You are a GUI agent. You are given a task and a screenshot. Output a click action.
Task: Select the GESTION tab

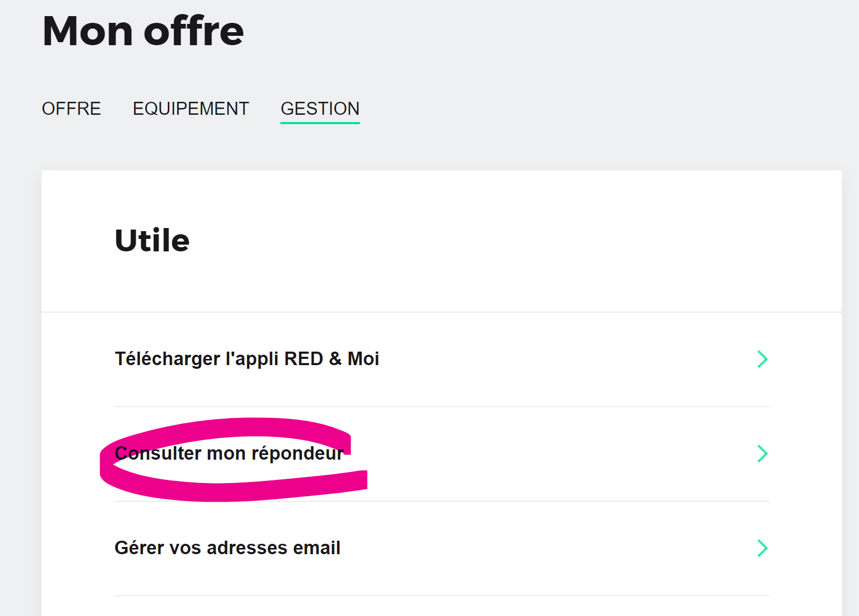pos(320,109)
